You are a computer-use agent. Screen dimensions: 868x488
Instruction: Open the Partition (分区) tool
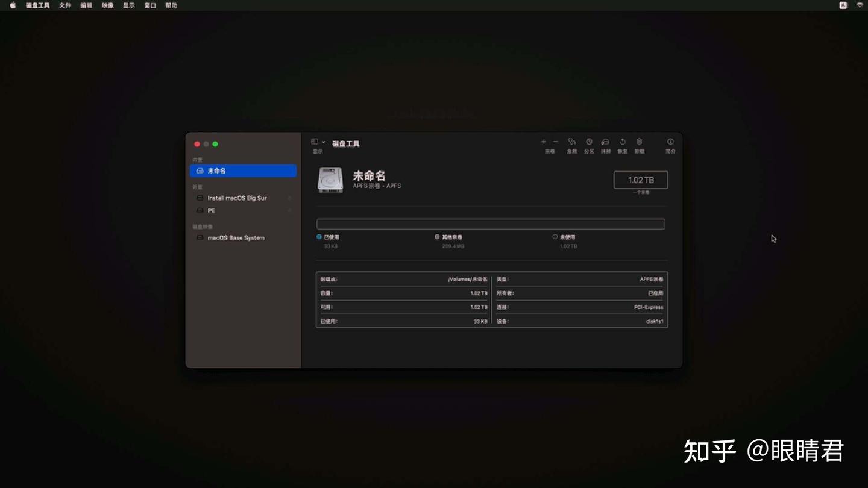tap(588, 145)
